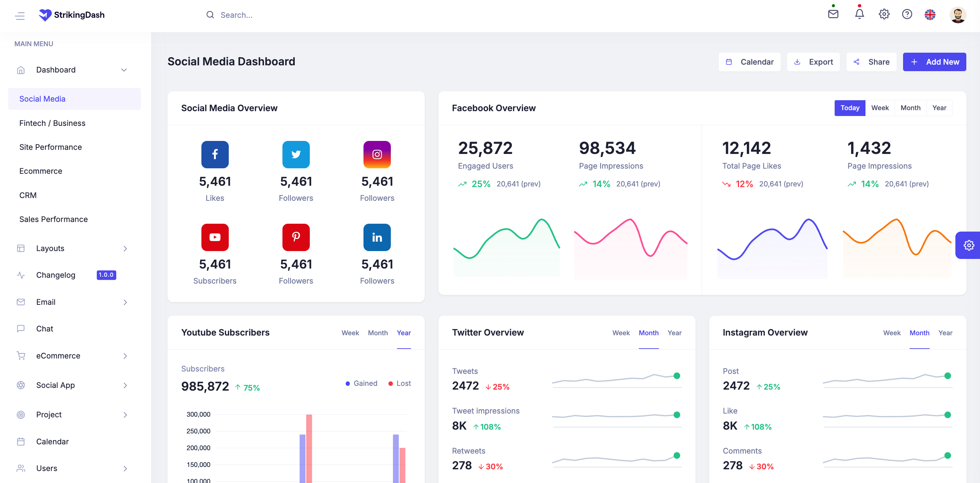Open the notifications bell
Screen dimensions: 980x483
coord(859,14)
